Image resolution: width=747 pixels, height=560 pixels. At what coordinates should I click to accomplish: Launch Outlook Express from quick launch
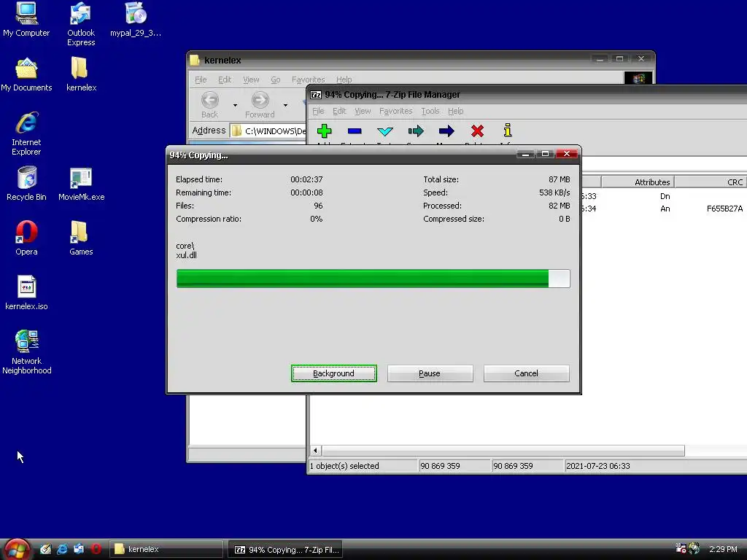pyautogui.click(x=79, y=549)
